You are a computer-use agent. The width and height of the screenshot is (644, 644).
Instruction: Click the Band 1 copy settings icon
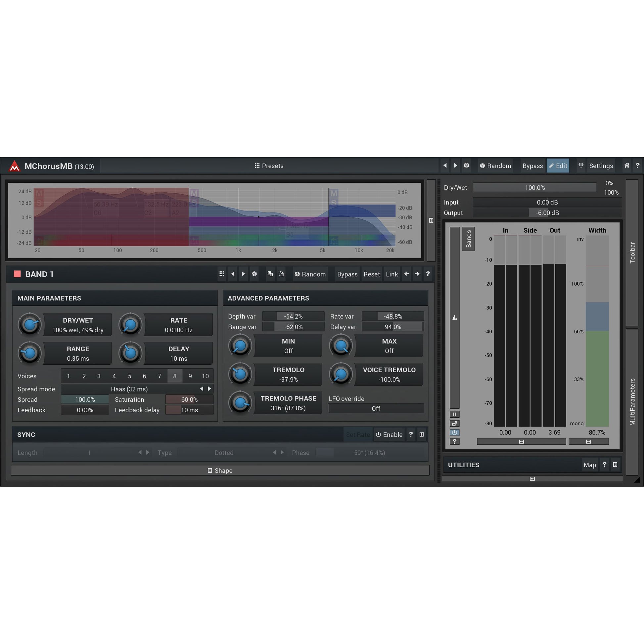pyautogui.click(x=270, y=274)
